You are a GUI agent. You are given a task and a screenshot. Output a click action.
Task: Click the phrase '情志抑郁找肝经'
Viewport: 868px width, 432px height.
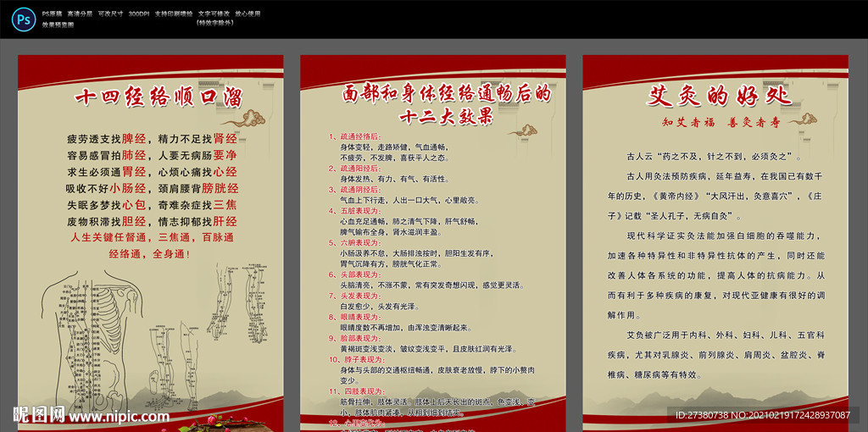(197, 222)
